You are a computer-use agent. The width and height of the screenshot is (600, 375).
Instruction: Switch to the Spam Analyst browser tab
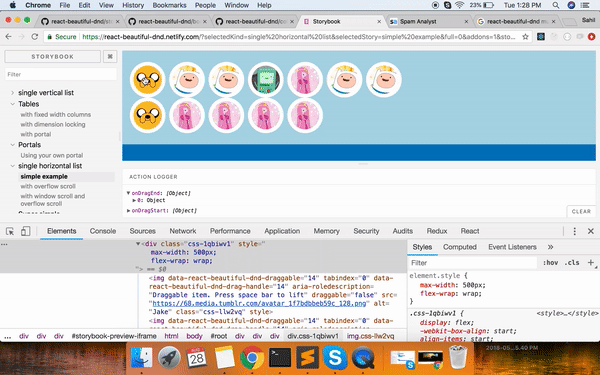click(429, 21)
